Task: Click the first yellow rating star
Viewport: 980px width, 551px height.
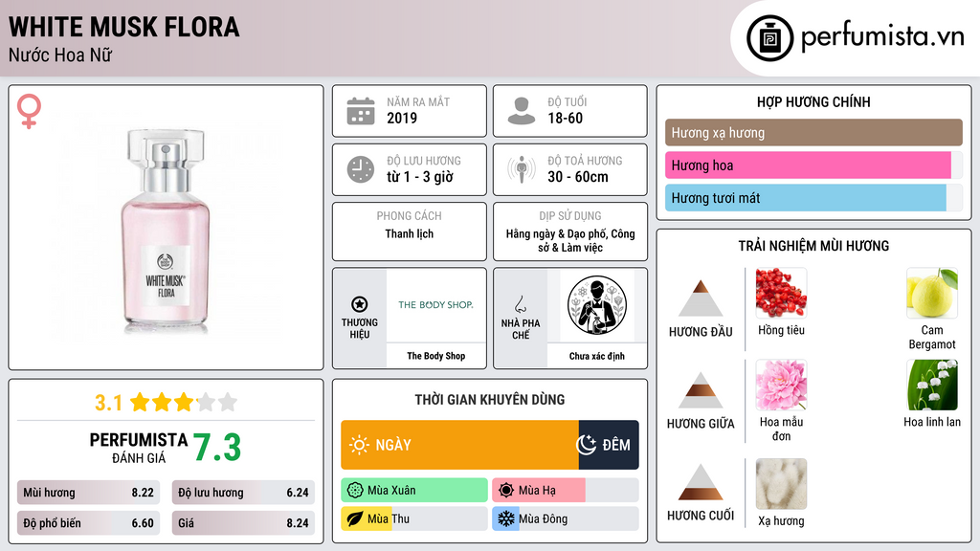Action: (140, 402)
